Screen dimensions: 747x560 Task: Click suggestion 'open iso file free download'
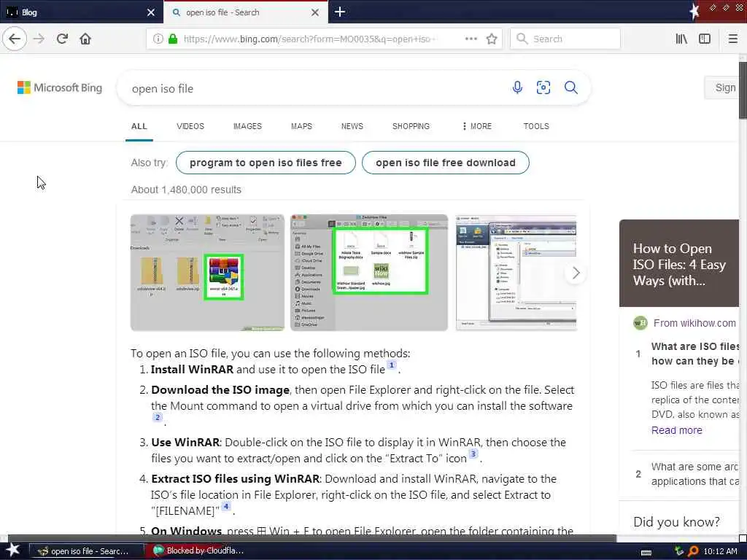[446, 163]
